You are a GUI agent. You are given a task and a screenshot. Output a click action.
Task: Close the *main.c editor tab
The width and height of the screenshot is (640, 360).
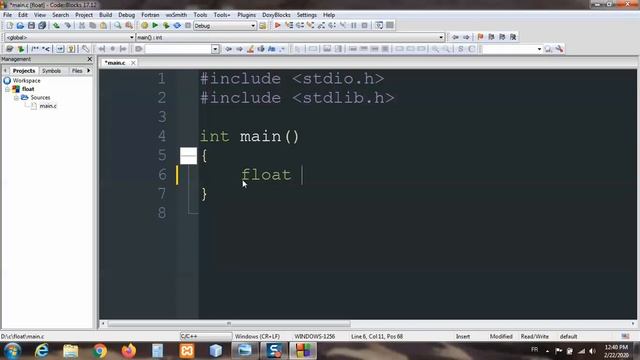133,63
